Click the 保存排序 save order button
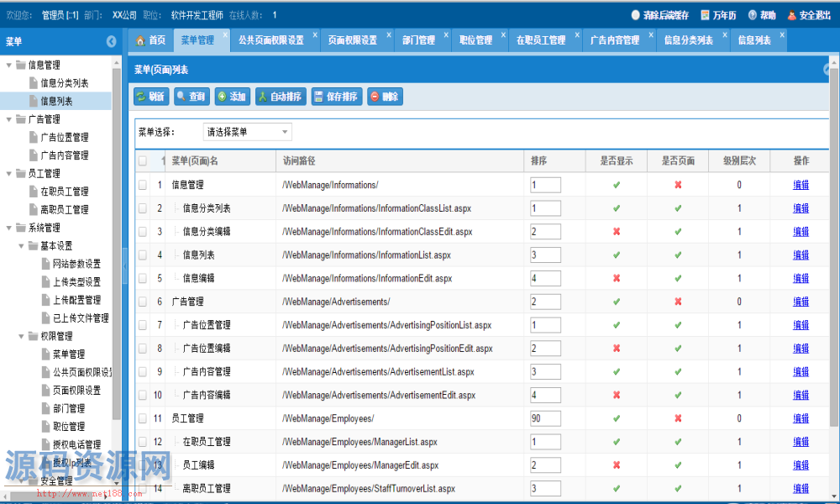The width and height of the screenshot is (840, 504). [x=335, y=97]
